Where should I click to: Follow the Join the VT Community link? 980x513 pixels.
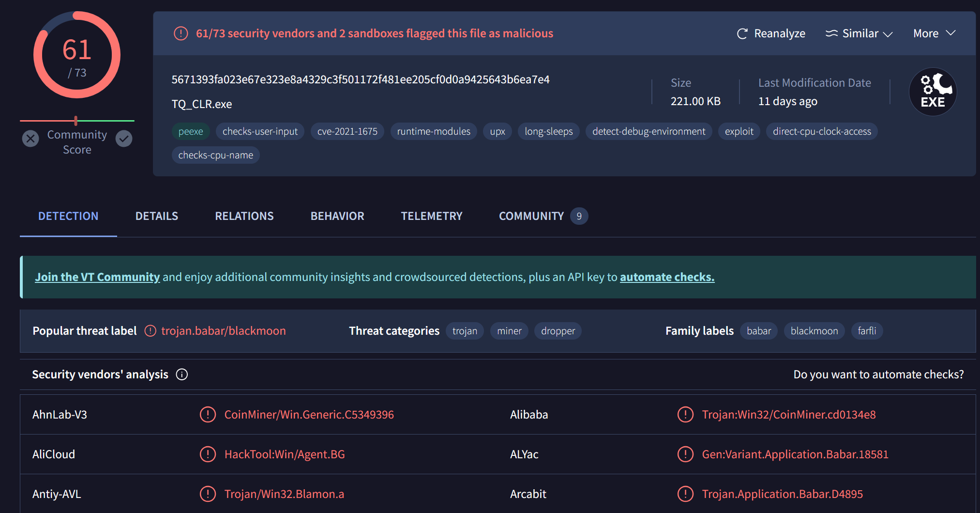pyautogui.click(x=97, y=277)
